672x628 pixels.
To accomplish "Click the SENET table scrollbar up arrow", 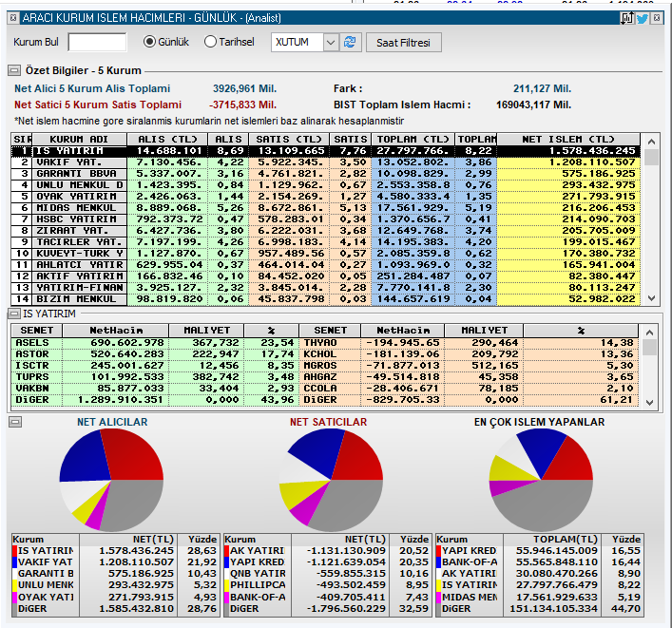I will tap(649, 333).
